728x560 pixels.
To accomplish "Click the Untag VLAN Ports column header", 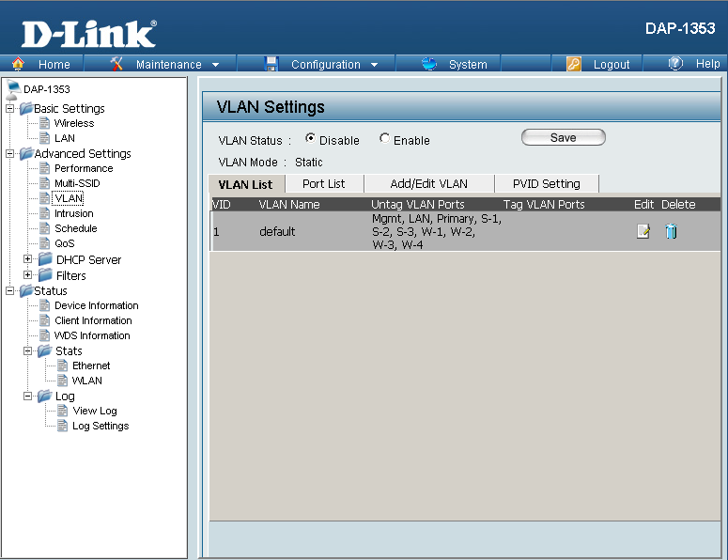I will 418,204.
